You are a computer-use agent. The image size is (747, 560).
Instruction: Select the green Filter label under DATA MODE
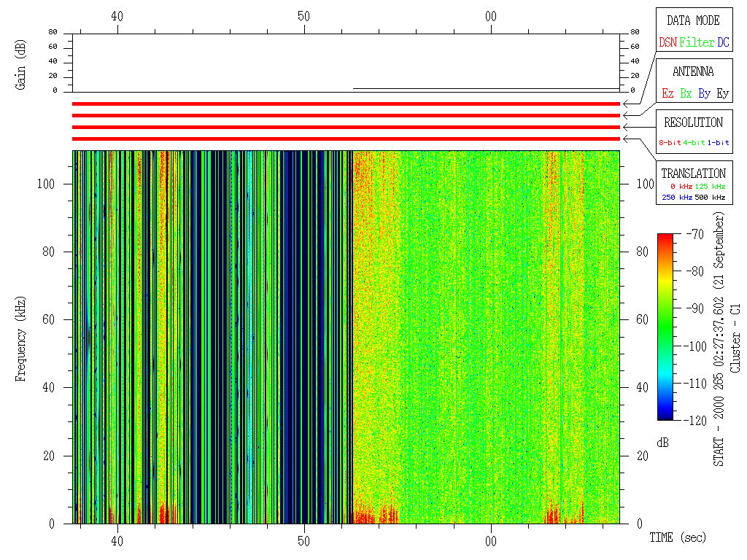tap(697, 43)
